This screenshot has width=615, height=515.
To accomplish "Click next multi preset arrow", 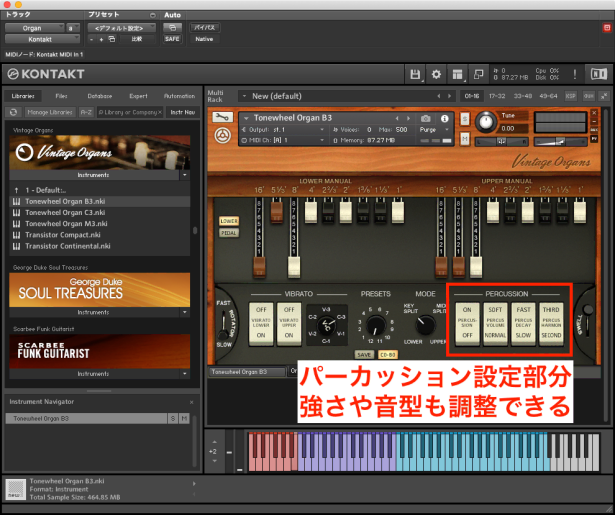I will pyautogui.click(x=449, y=96).
